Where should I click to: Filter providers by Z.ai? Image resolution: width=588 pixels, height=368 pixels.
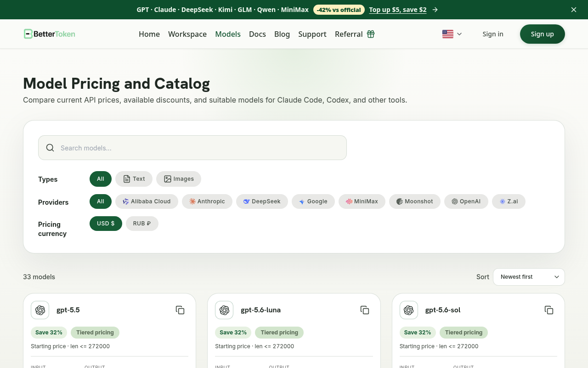(x=509, y=201)
